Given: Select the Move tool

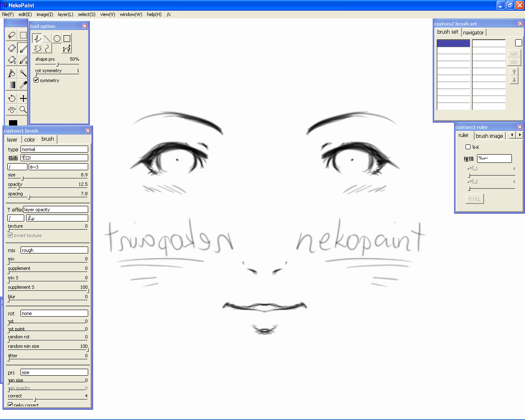Looking at the screenshot, I should [x=23, y=98].
